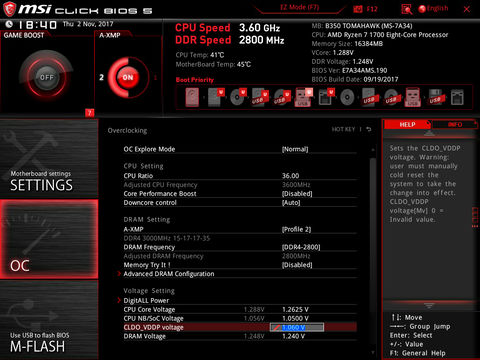Edit the CPU Ratio value 36.00

point(291,176)
